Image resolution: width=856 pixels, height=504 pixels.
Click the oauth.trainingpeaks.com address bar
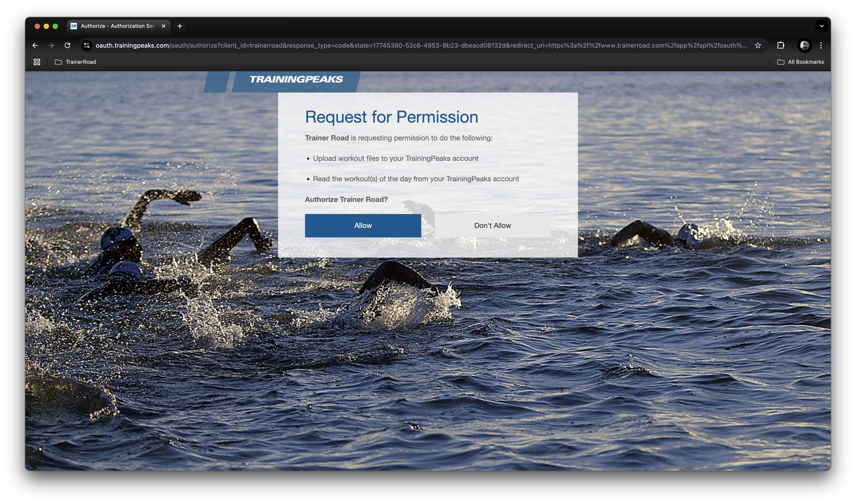[x=421, y=45]
